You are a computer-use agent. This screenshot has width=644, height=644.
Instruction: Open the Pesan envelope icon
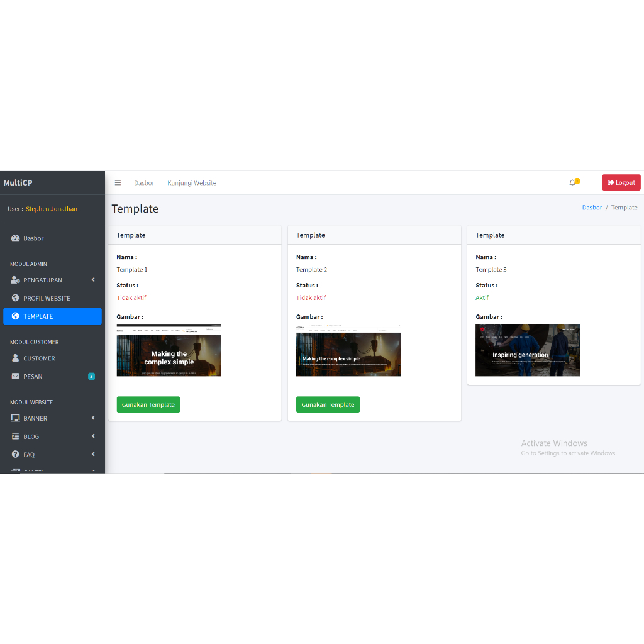pos(15,376)
